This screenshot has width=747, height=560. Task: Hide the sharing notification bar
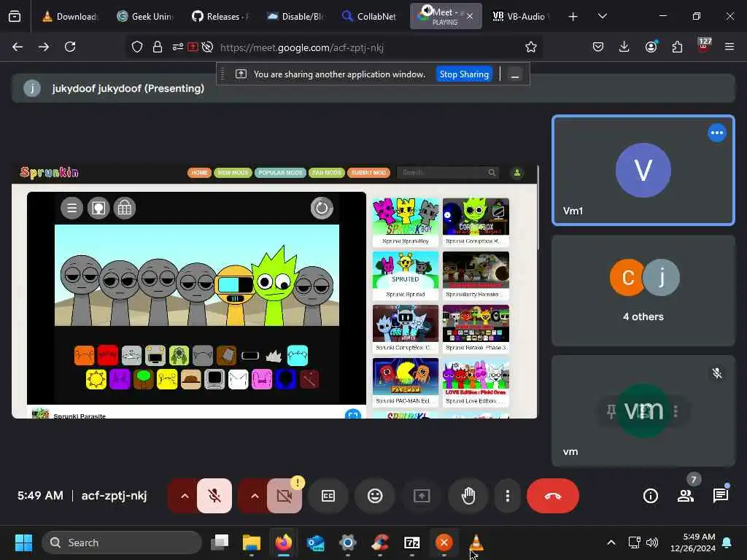pos(514,75)
